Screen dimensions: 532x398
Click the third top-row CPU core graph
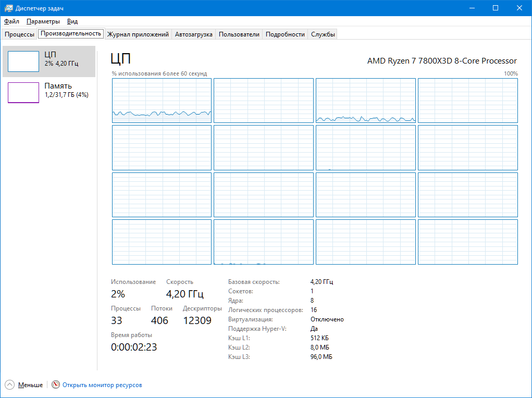coord(366,101)
